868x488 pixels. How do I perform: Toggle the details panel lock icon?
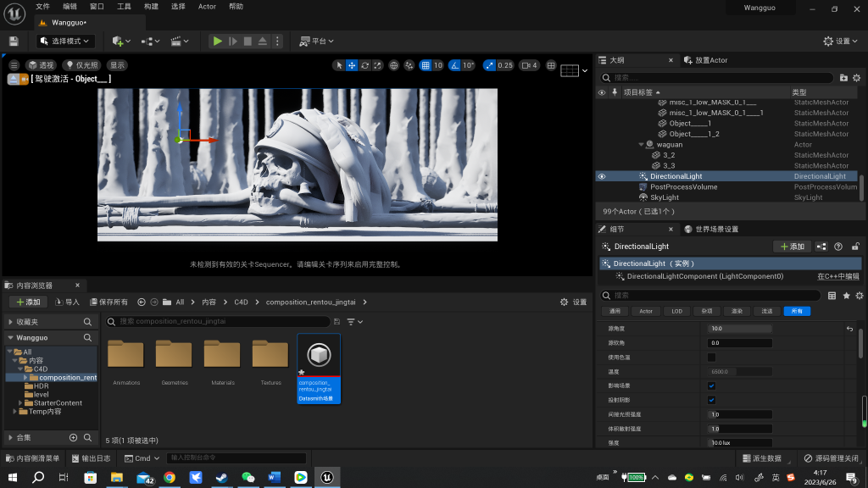pyautogui.click(x=855, y=247)
